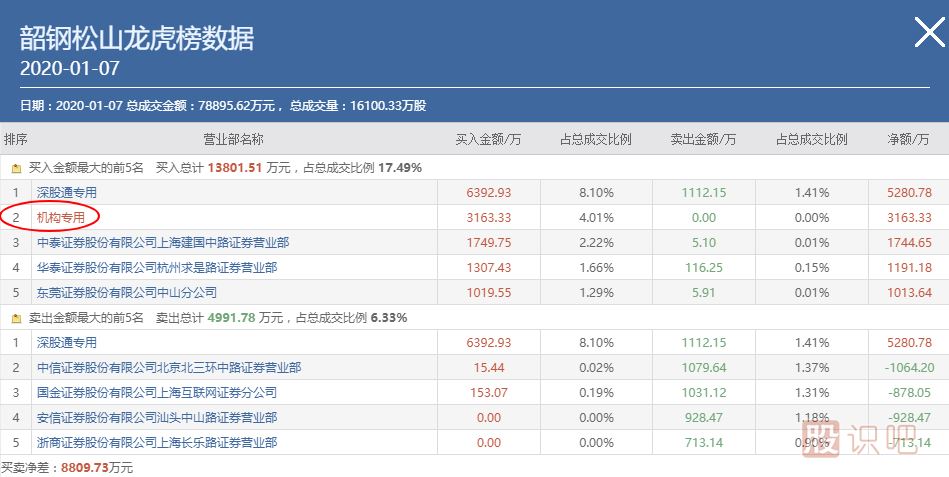Click the icon beside 卖出金额最大的前5名
The width and height of the screenshot is (949, 477).
tap(16, 318)
